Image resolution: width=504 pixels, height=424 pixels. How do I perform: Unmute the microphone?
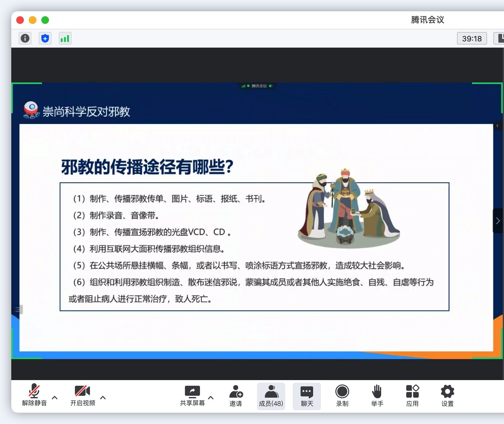34,395
